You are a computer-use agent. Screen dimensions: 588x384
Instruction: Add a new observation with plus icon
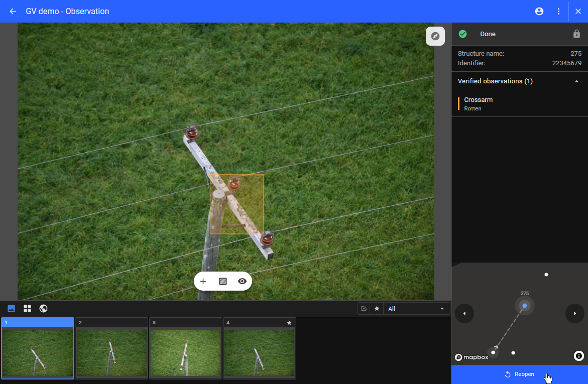point(203,281)
